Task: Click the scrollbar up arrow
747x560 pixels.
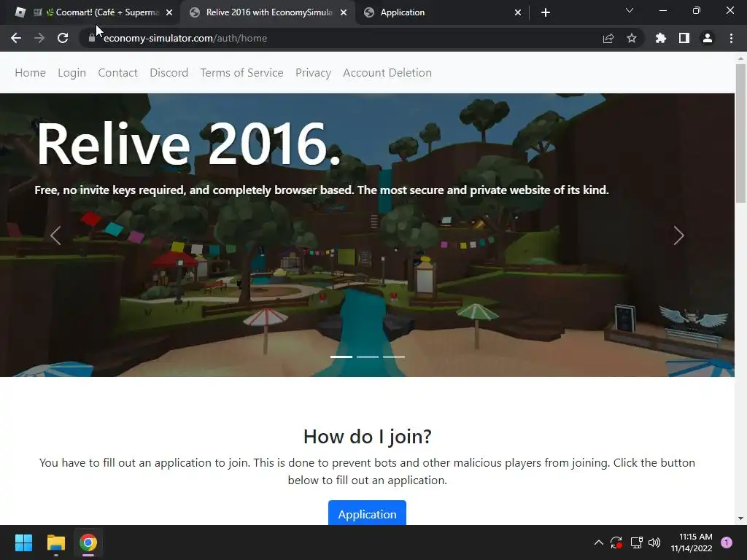Action: coord(740,58)
